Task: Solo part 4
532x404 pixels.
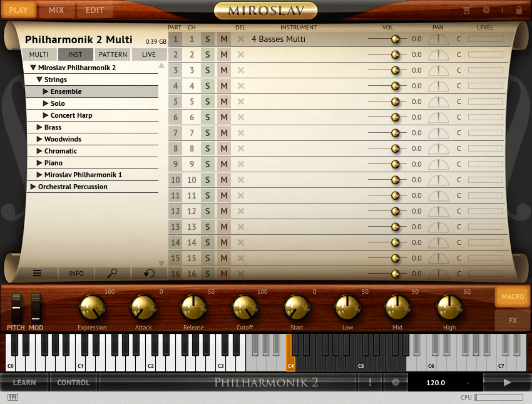Action: click(x=207, y=86)
